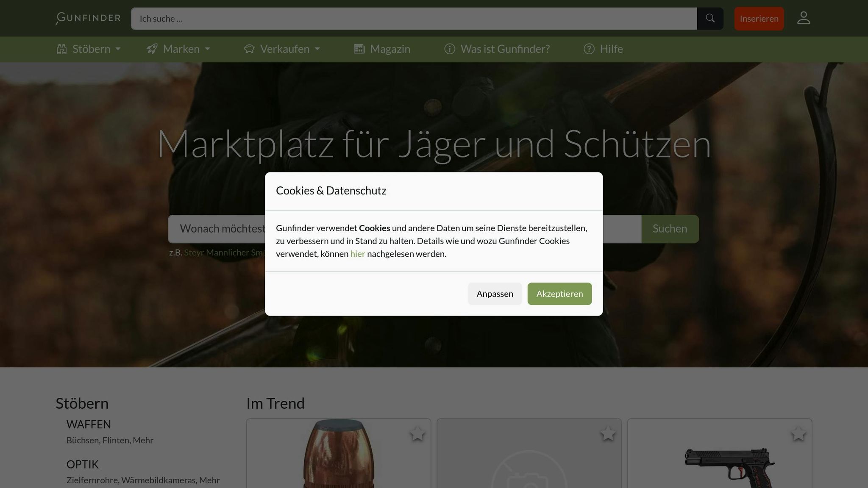The height and width of the screenshot is (488, 868).
Task: Open the listing with no-photo placeholder
Action: [x=529, y=453]
